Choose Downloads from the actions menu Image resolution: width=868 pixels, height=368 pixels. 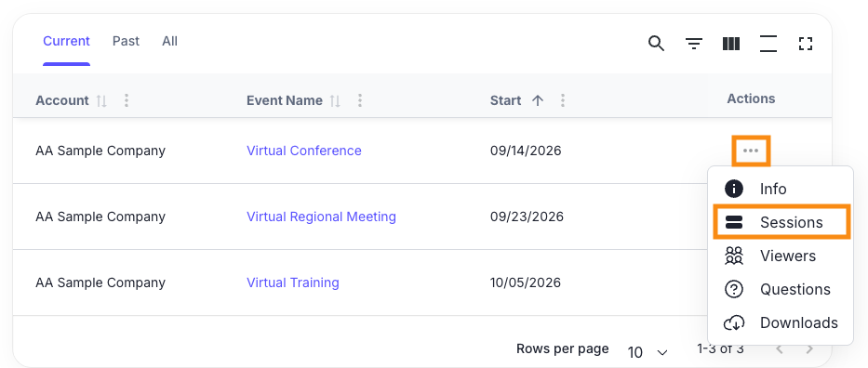781,322
